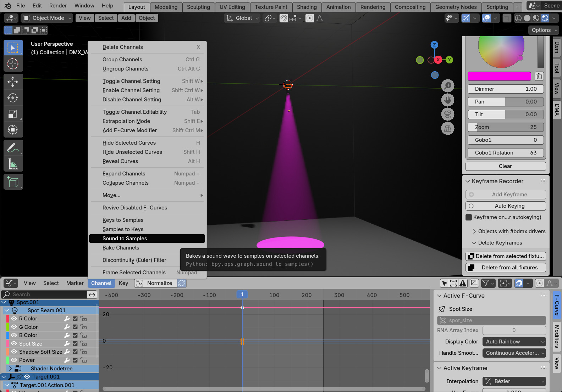Activate the Move tool
This screenshot has width=562, height=392.
click(x=13, y=82)
